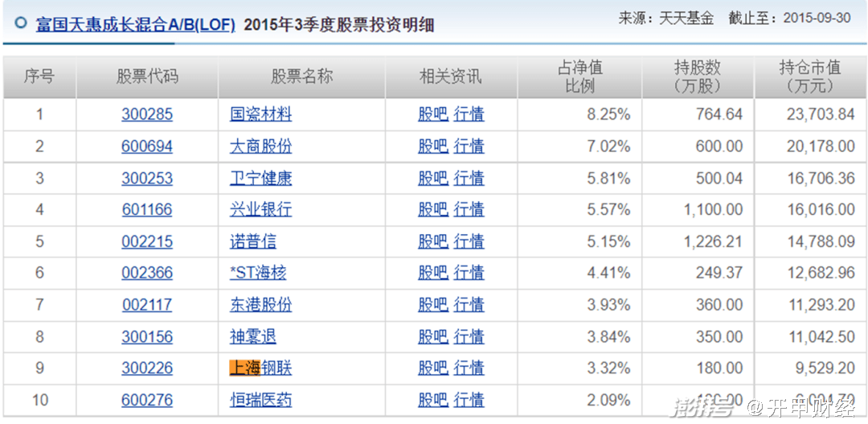Image resolution: width=868 pixels, height=424 pixels.
Task: Open stock code 300285
Action: click(x=147, y=115)
